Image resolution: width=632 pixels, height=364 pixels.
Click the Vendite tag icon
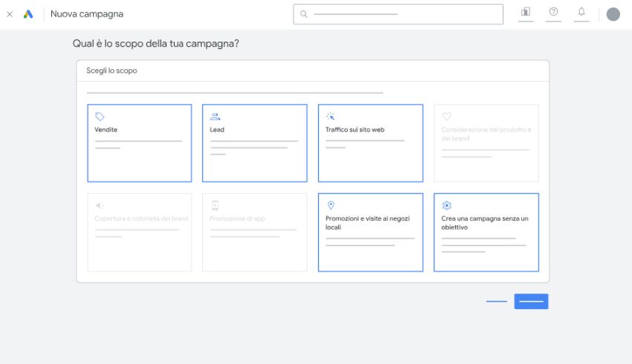coord(100,117)
